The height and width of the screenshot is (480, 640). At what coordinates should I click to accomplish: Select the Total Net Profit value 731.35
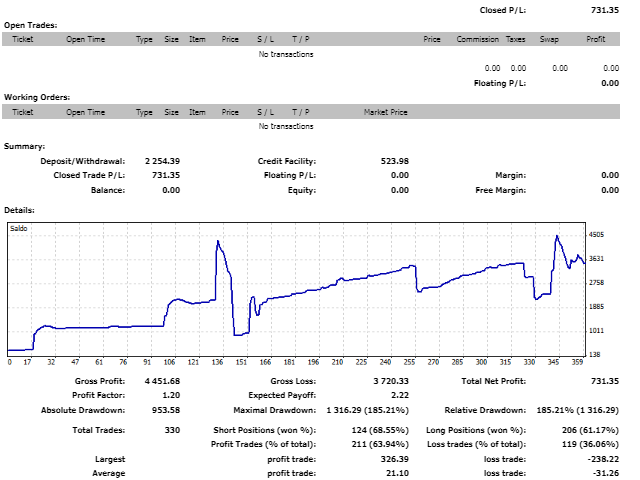[x=604, y=381]
